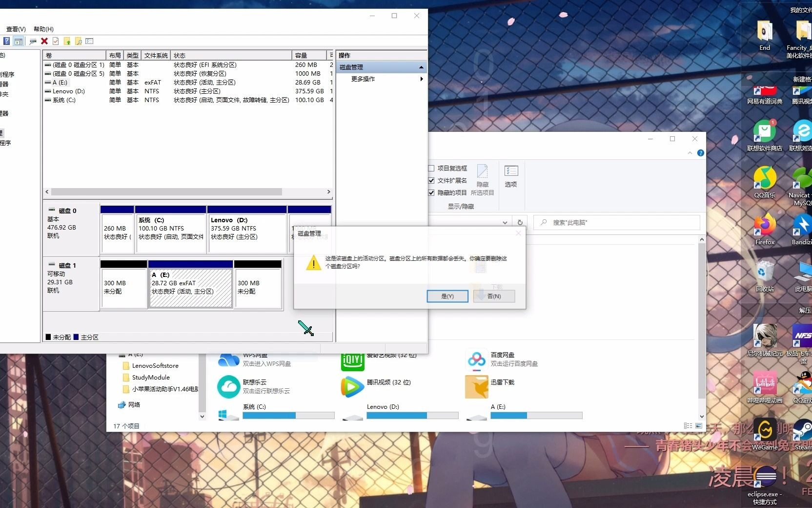Click the 更多操作 action item
This screenshot has height=508, width=812.
(363, 79)
